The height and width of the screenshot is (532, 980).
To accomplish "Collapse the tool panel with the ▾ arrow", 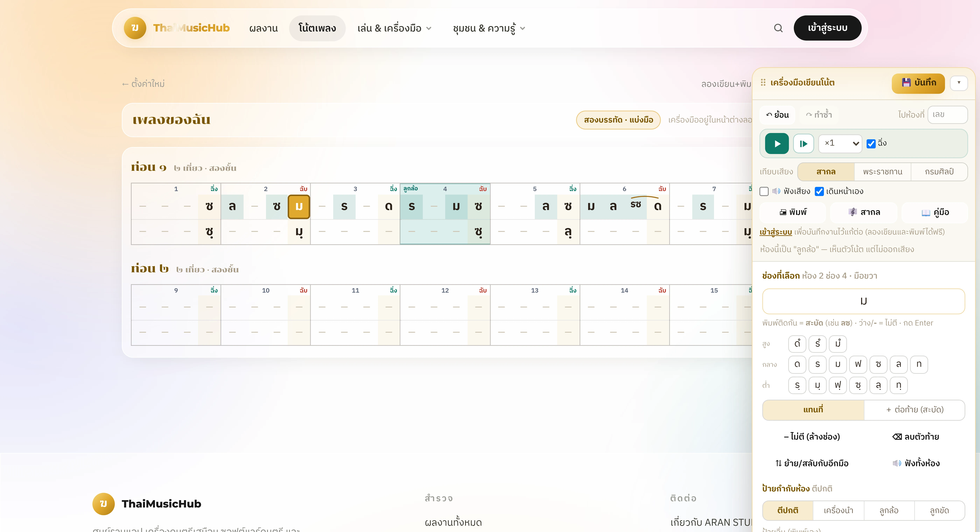I will coord(959,83).
